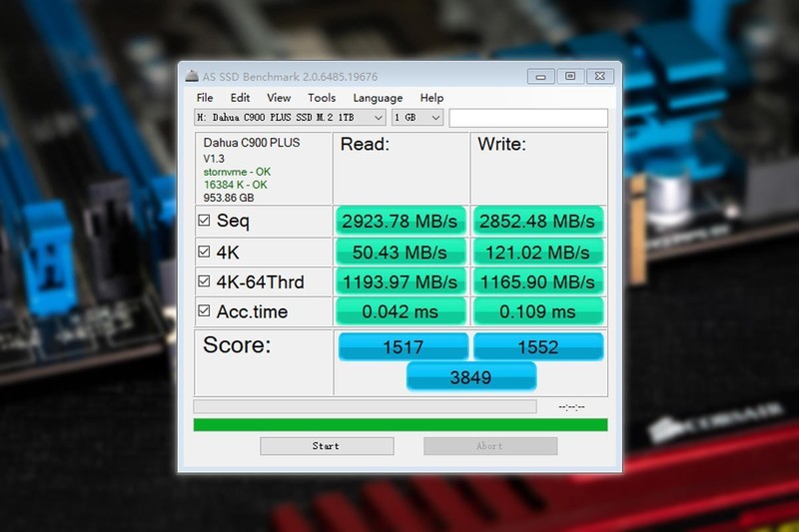Click the elapsed time indicator --:--:--
Viewport: 799px width, 532px height.
[571, 407]
